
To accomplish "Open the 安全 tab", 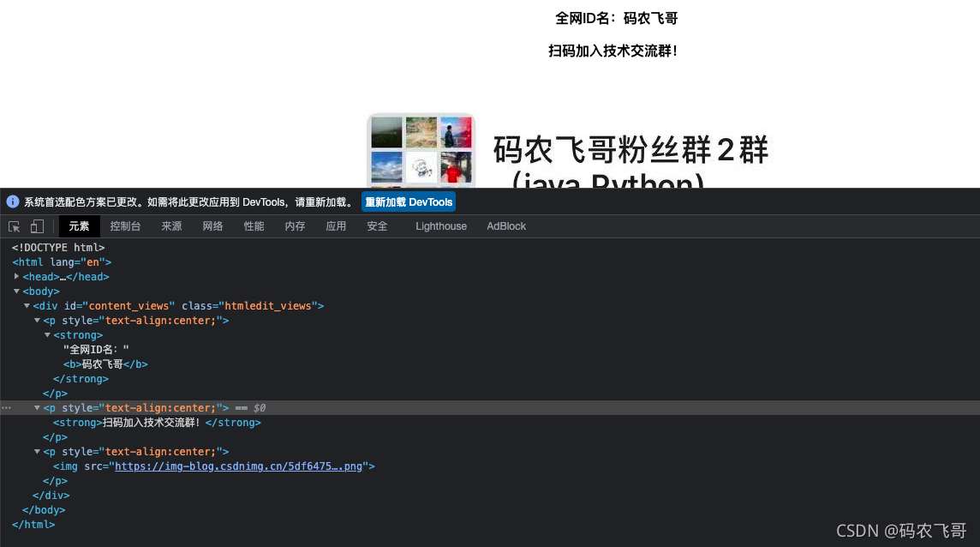I will click(x=377, y=226).
